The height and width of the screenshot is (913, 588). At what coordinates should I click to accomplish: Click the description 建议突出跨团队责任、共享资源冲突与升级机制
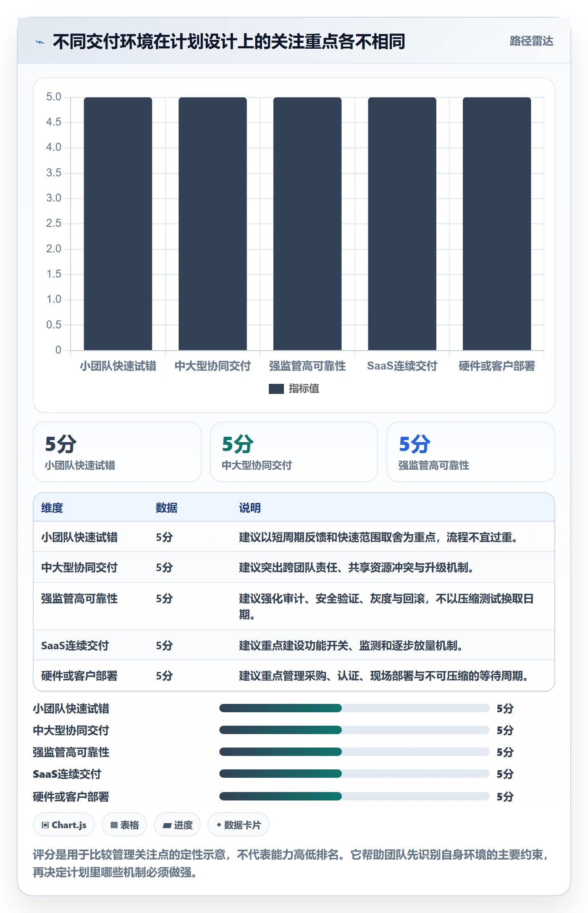[357, 568]
